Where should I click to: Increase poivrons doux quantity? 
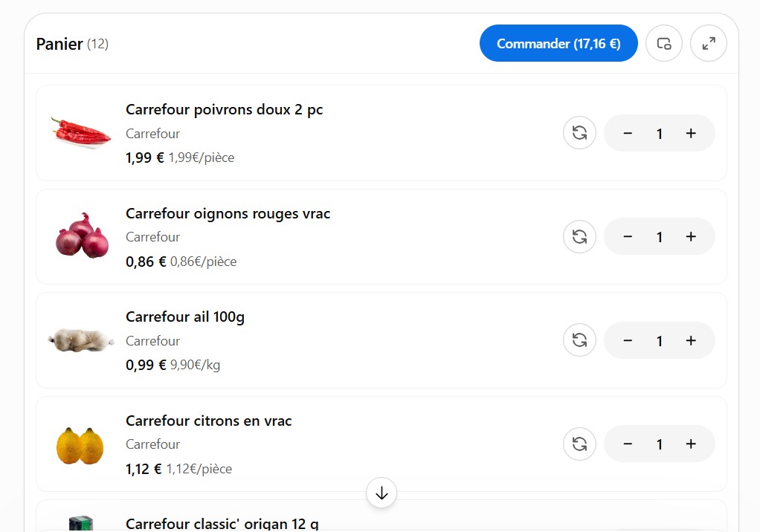click(x=691, y=133)
